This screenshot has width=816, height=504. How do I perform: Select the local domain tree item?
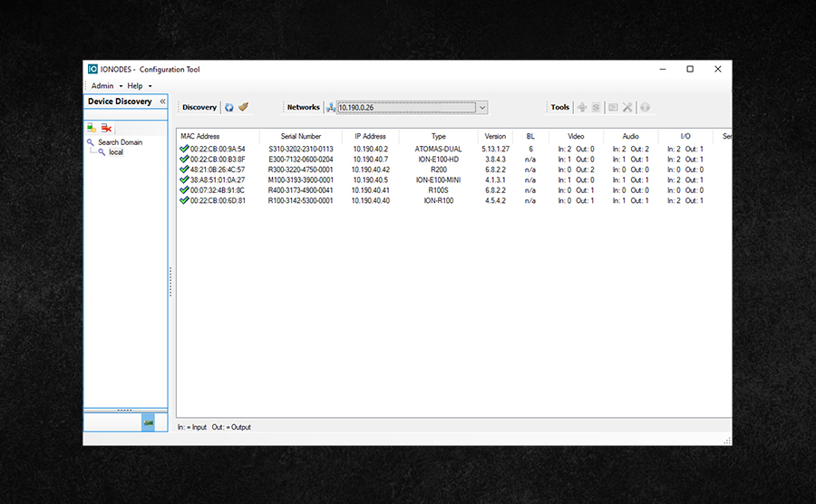click(x=116, y=152)
